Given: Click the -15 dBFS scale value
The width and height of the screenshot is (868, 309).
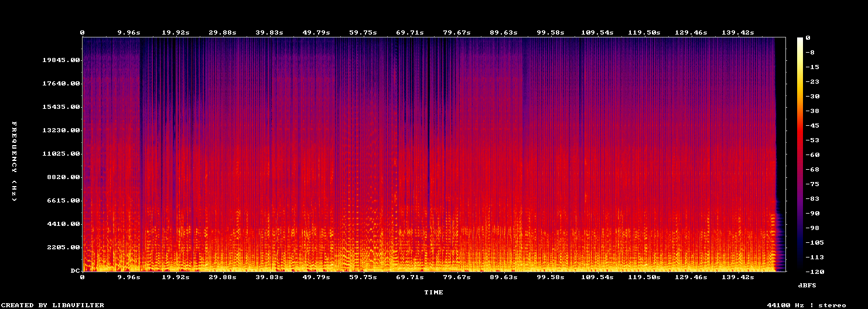Looking at the screenshot, I should [x=813, y=67].
